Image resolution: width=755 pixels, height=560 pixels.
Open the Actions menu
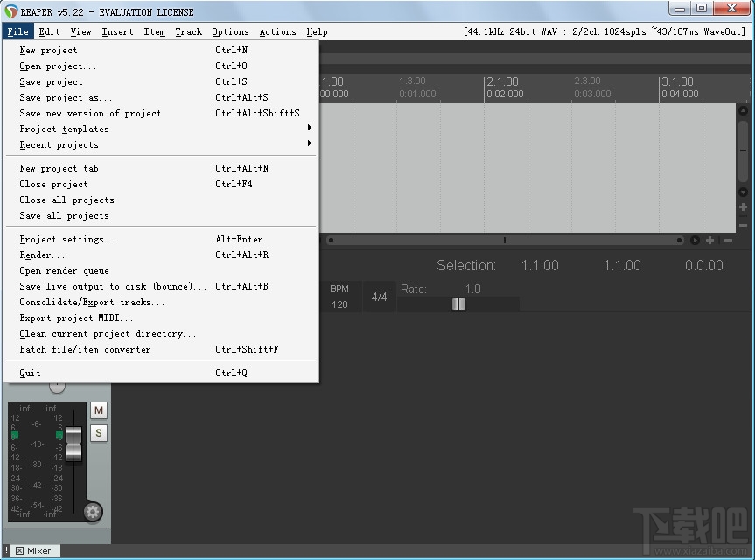click(278, 31)
